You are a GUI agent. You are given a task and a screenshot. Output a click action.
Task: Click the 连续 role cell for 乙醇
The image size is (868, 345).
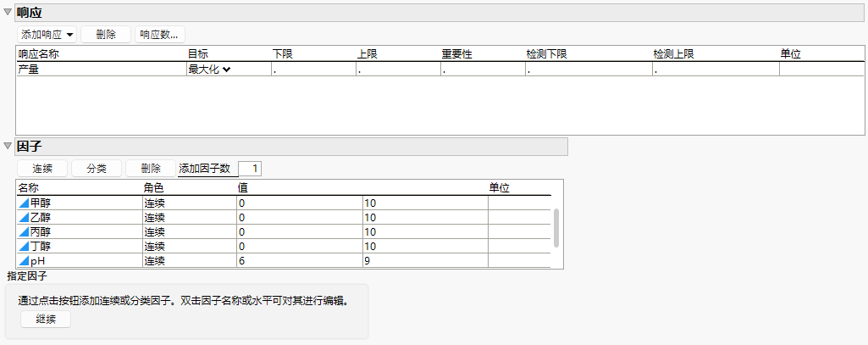click(189, 218)
